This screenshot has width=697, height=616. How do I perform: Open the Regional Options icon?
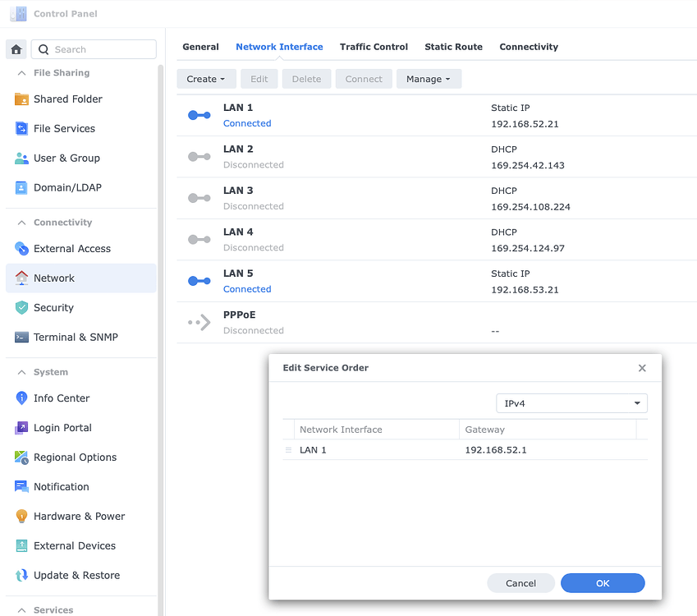21,457
